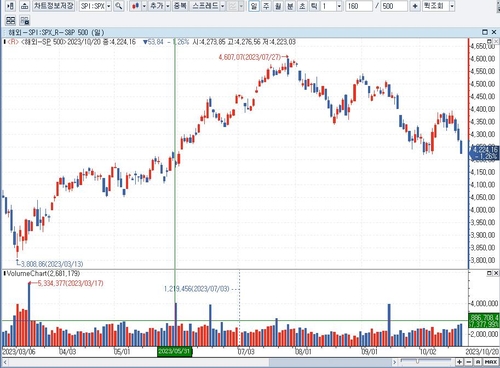Viewport: 500px width, 368px height.
Task: Click the volume label 1,219,456(2023/07/03)
Action: (197, 289)
